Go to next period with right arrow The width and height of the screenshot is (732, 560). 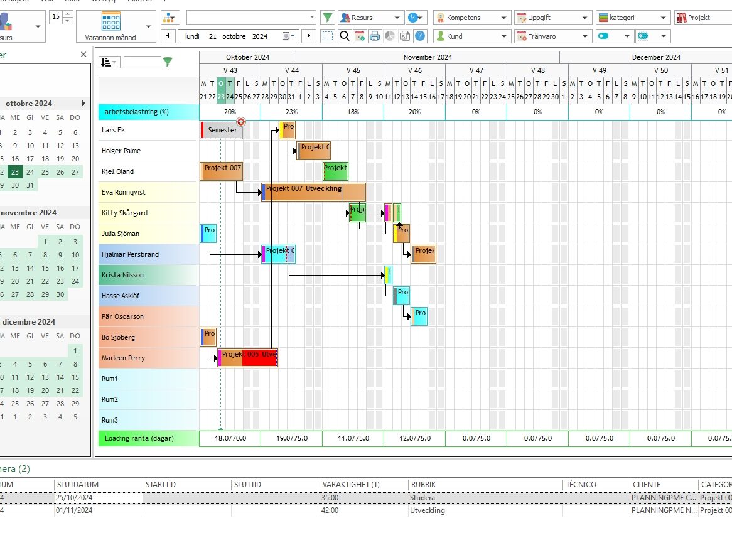(309, 36)
